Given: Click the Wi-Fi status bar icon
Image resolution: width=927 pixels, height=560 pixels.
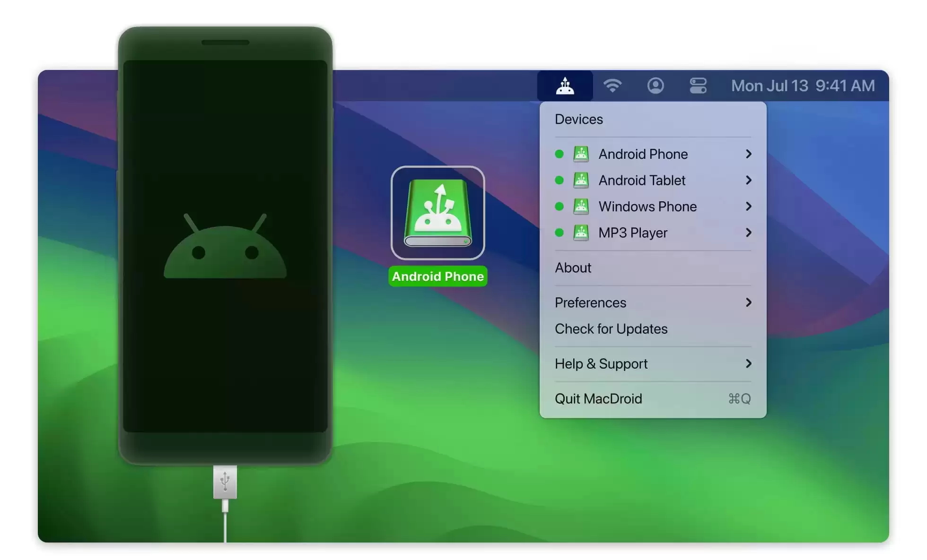Looking at the screenshot, I should 612,86.
